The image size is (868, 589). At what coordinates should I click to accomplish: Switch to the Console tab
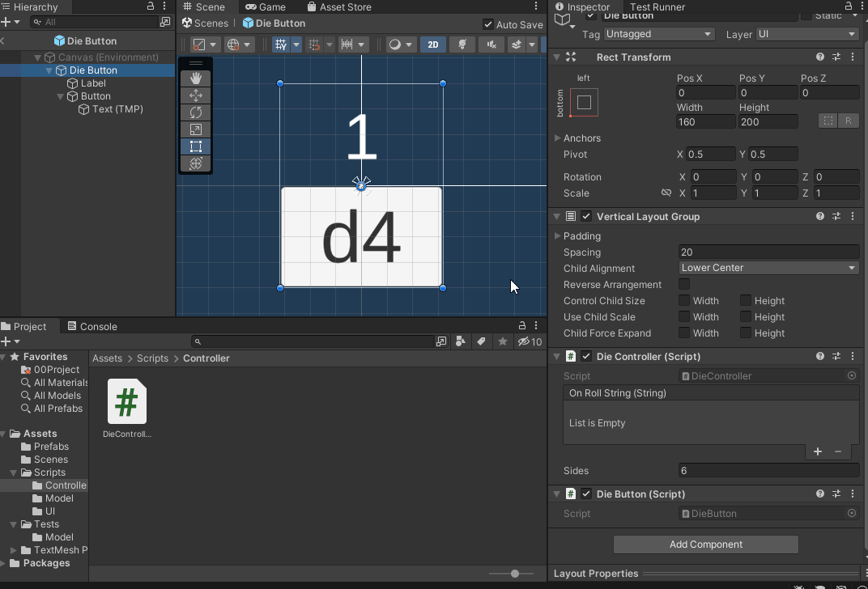[x=92, y=326]
